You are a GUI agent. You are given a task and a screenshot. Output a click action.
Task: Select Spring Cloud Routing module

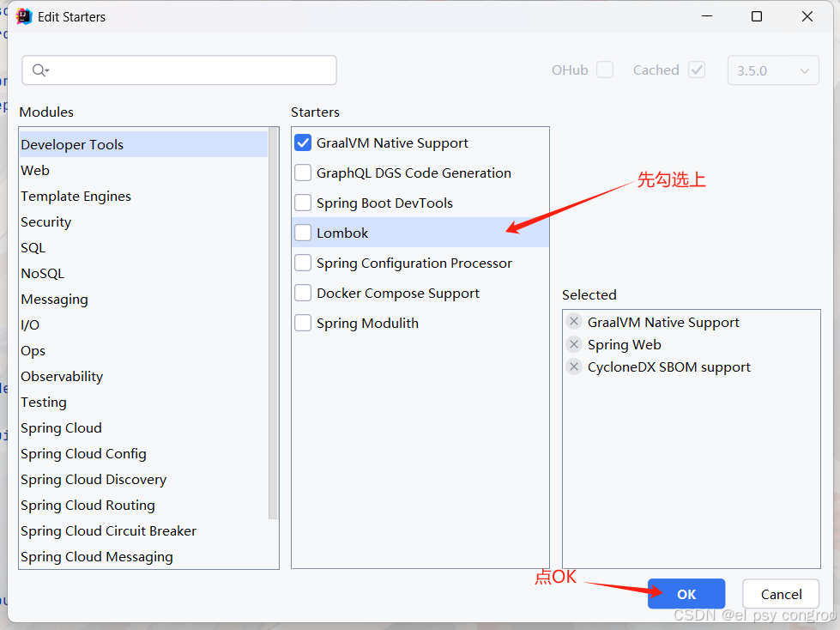pos(143,505)
